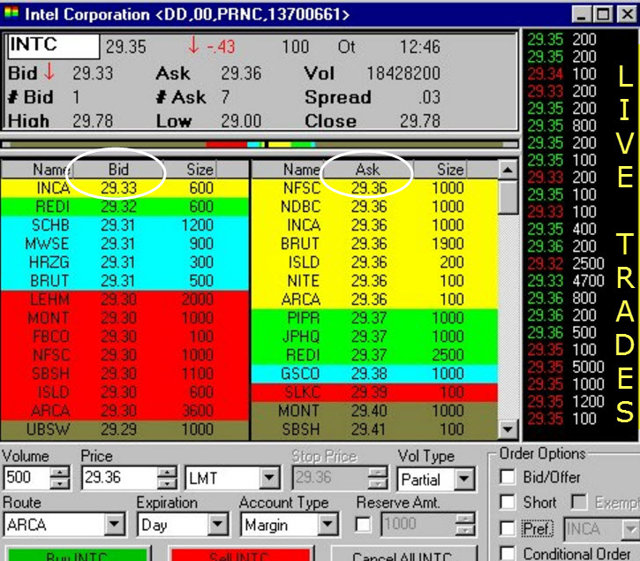Click the scroll-up arrow of the ask list
Image resolution: width=640 pixels, height=561 pixels.
[507, 169]
